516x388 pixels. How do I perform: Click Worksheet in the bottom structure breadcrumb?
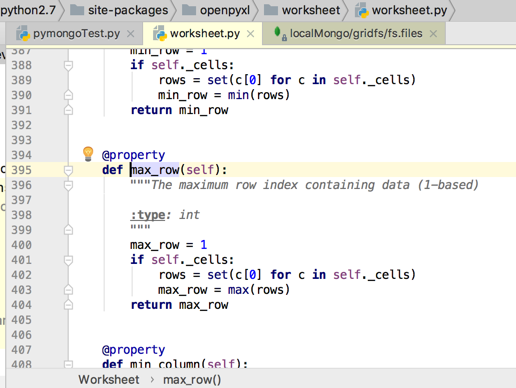(x=109, y=379)
